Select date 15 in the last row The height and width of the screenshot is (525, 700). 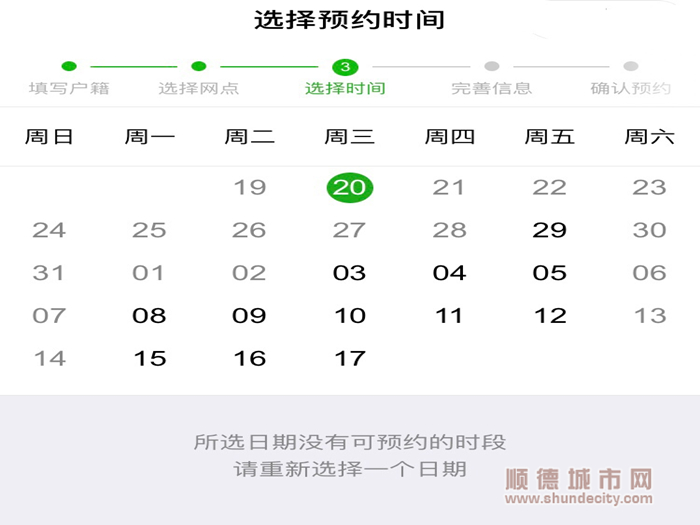point(150,359)
